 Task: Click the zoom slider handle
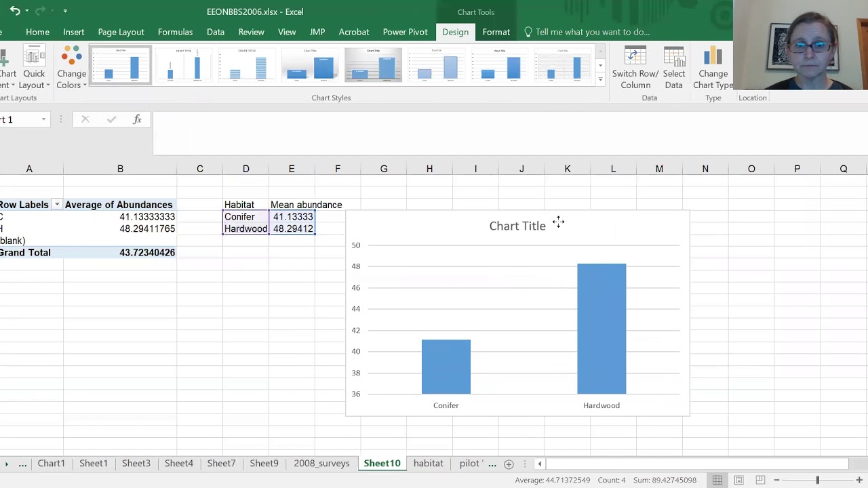click(817, 480)
